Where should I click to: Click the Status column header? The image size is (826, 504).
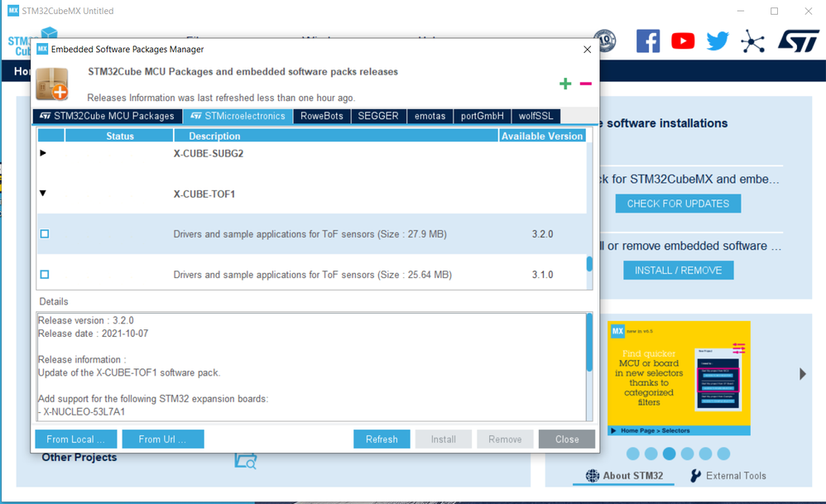(119, 136)
